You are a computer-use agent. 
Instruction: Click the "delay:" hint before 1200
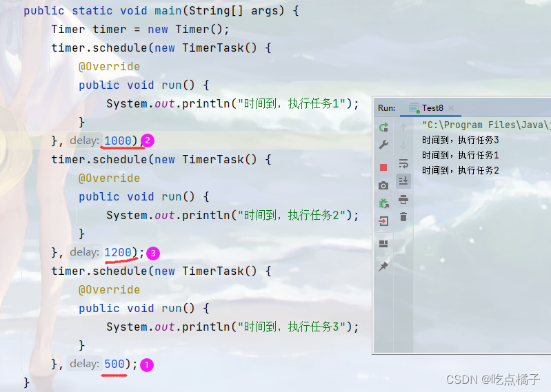click(x=84, y=252)
